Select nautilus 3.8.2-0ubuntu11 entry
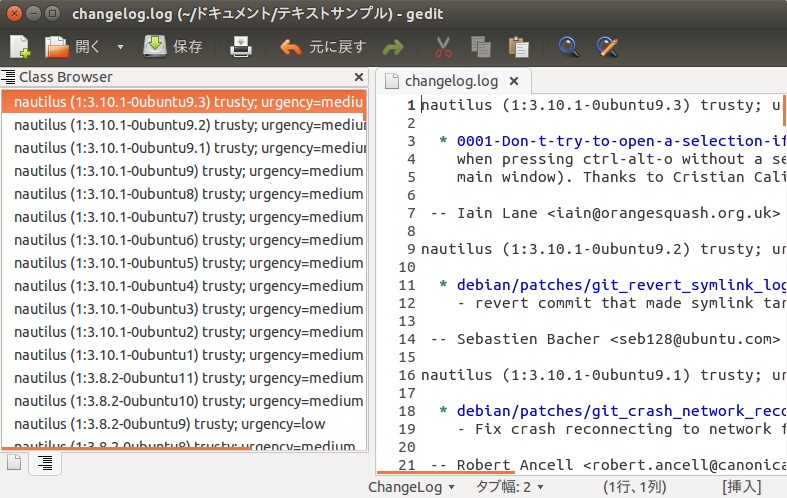 (x=184, y=378)
